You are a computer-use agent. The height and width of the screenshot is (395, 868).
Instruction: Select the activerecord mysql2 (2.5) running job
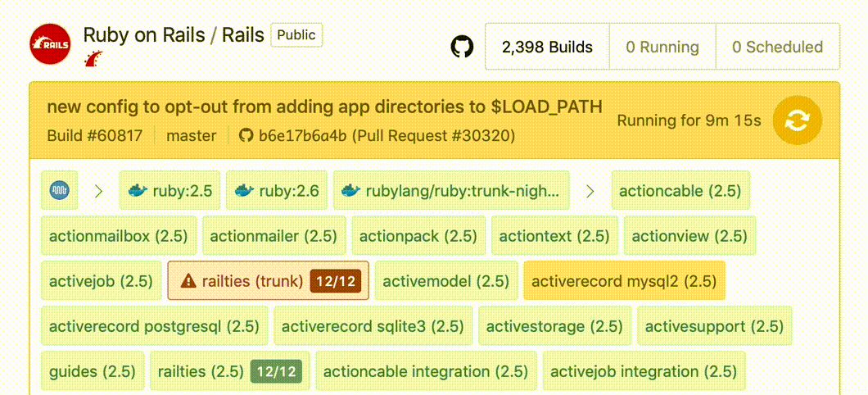point(624,281)
